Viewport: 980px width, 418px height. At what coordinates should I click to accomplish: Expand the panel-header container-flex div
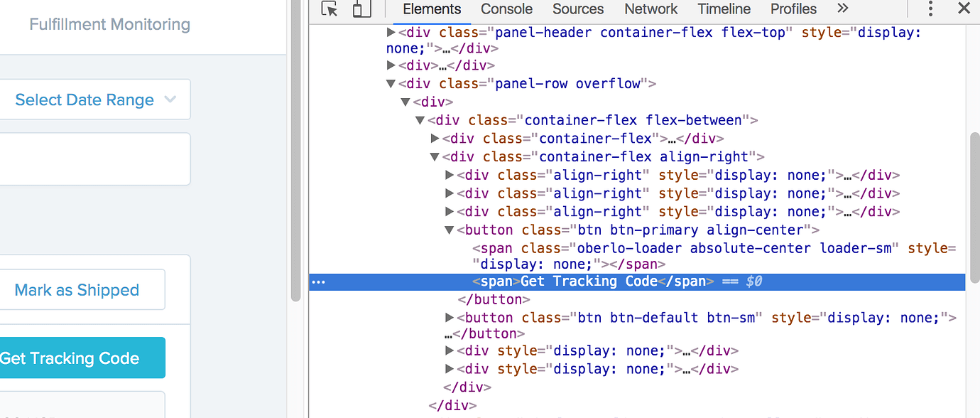coord(391,32)
